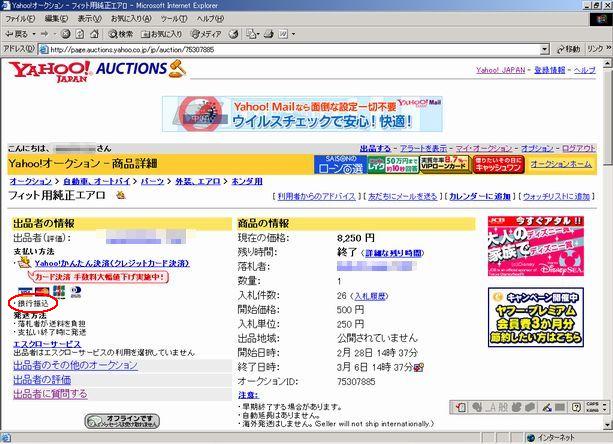Click the 移動 Go button beside the address bar
This screenshot has height=444, width=613.
pyautogui.click(x=568, y=49)
